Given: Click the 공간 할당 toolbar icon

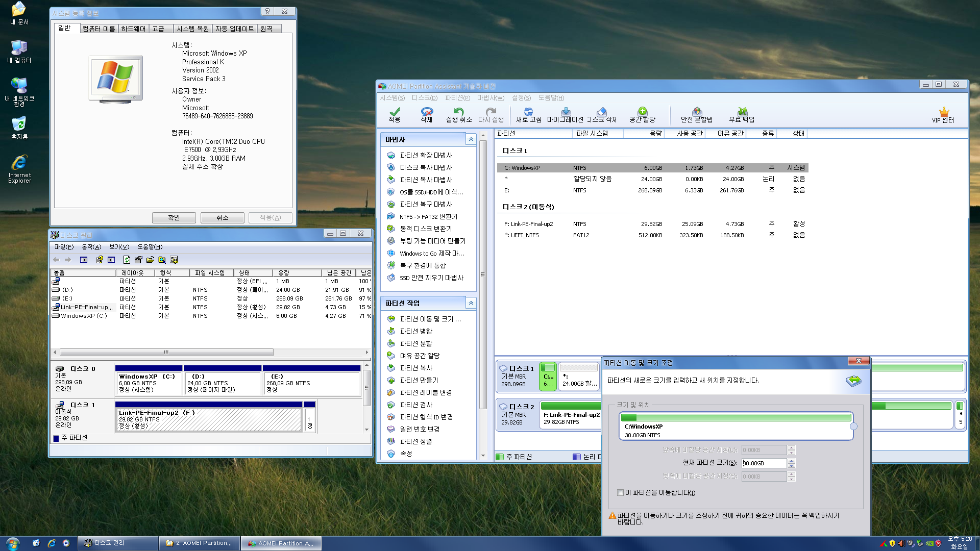Looking at the screenshot, I should coord(642,115).
